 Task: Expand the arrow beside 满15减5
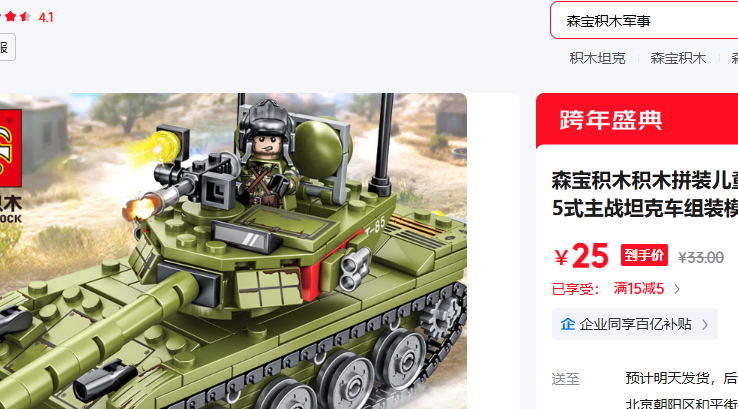(677, 289)
